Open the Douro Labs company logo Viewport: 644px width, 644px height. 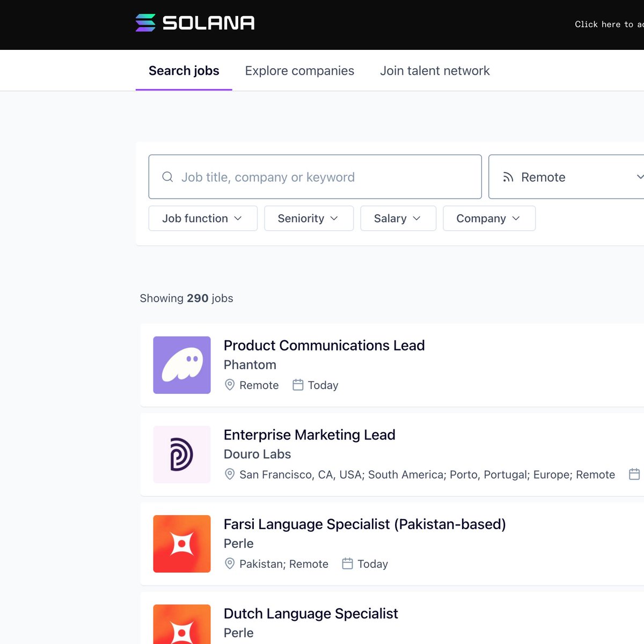pyautogui.click(x=182, y=455)
